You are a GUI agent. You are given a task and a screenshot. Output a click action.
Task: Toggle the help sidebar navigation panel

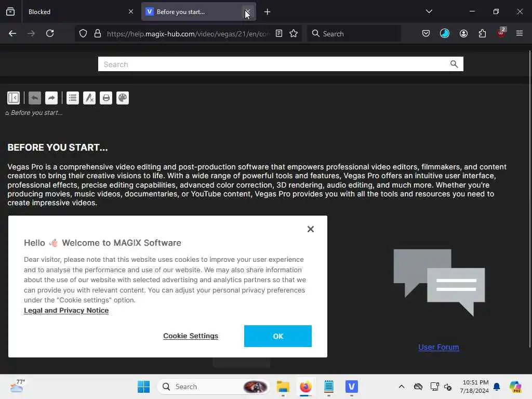pyautogui.click(x=14, y=98)
